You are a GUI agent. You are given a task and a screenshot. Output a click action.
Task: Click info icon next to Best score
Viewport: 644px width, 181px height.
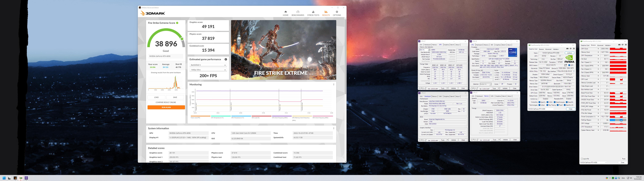pyautogui.click(x=181, y=64)
